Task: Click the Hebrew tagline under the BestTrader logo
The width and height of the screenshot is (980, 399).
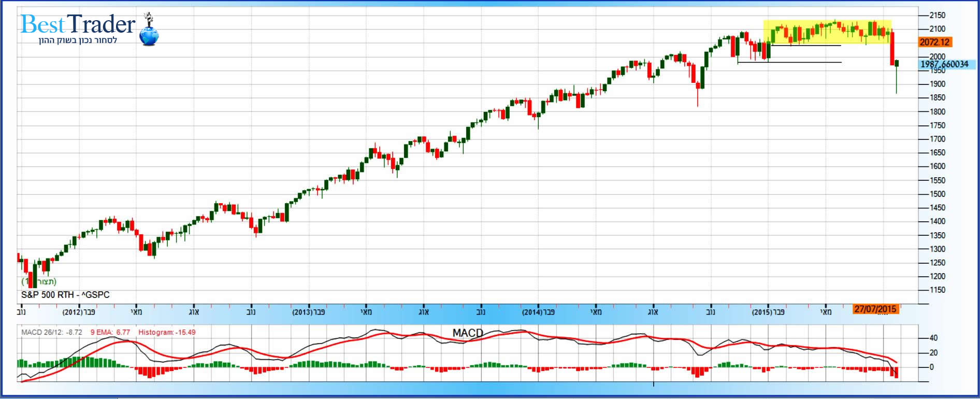Action: tap(78, 40)
